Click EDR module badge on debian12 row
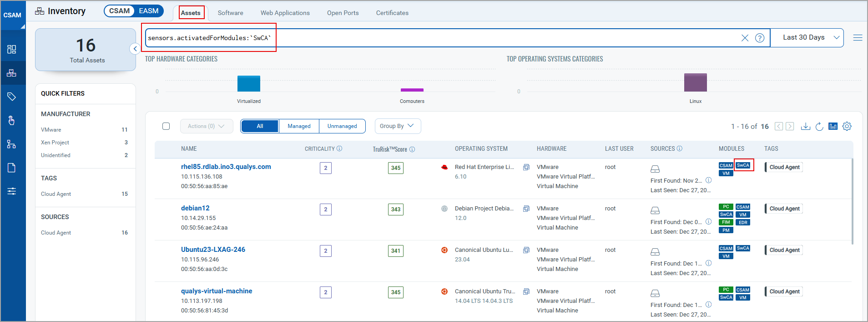 [x=743, y=222]
